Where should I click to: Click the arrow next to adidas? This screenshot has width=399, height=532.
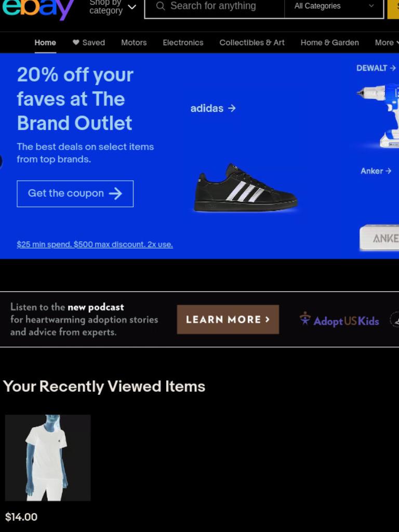point(232,108)
